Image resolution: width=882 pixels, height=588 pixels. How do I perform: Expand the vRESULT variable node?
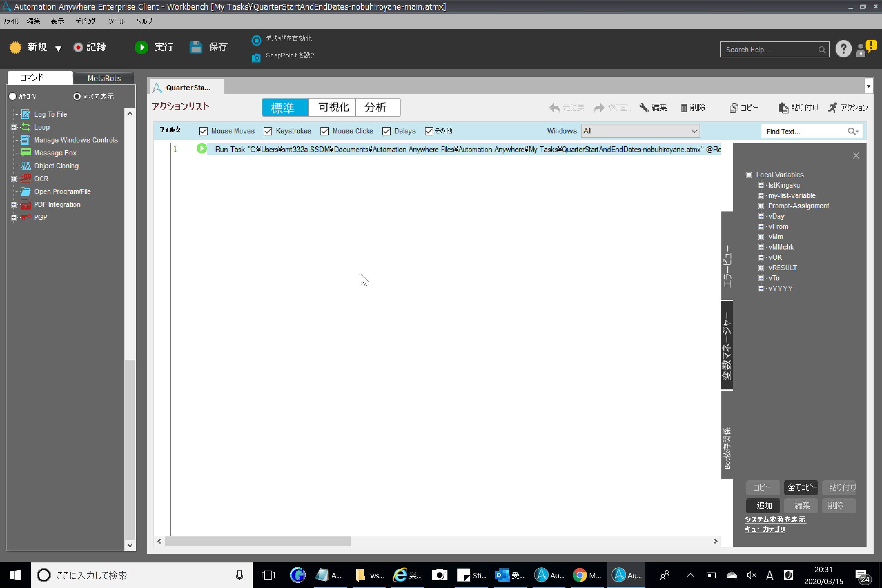761,268
